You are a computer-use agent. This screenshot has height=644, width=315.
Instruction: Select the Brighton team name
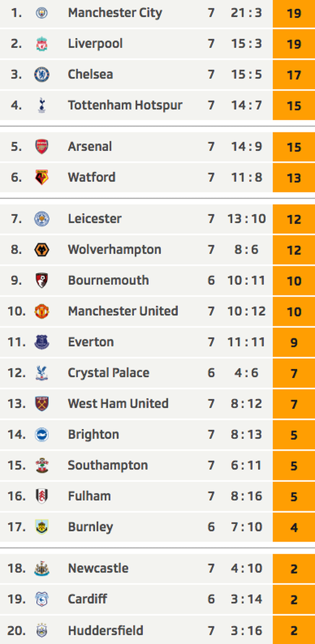pos(93,435)
